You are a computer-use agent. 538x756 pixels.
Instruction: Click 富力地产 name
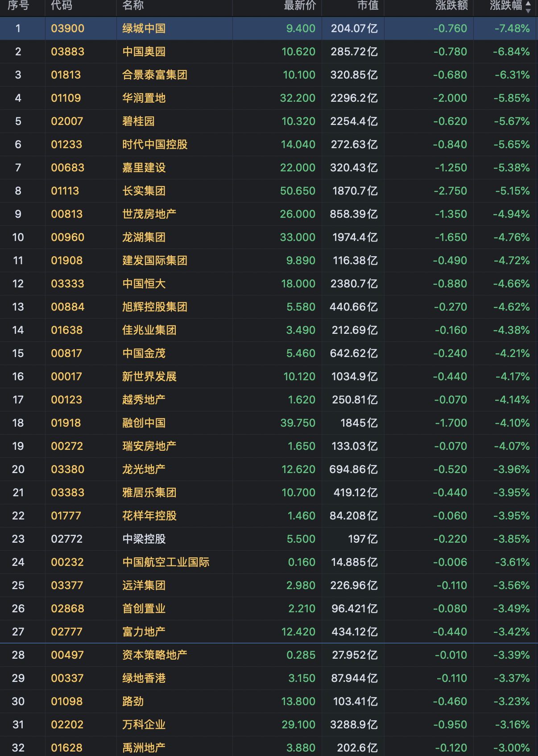144,632
